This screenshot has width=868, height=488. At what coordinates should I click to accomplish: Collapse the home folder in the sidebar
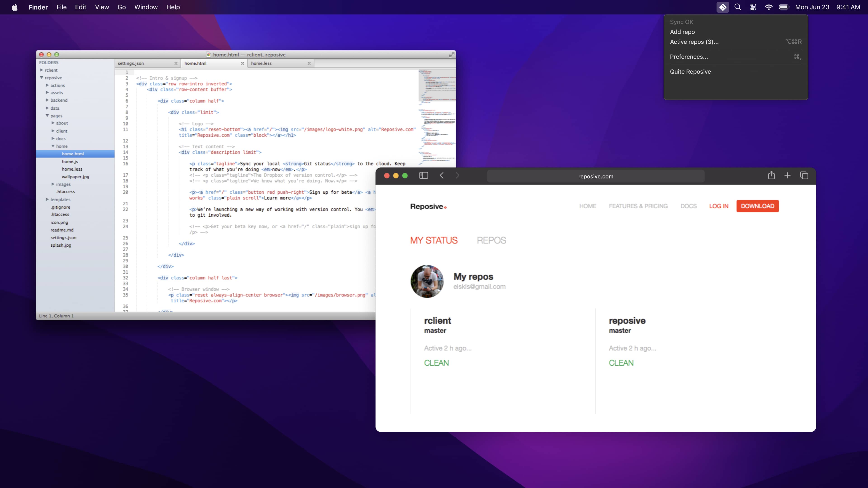tap(53, 146)
